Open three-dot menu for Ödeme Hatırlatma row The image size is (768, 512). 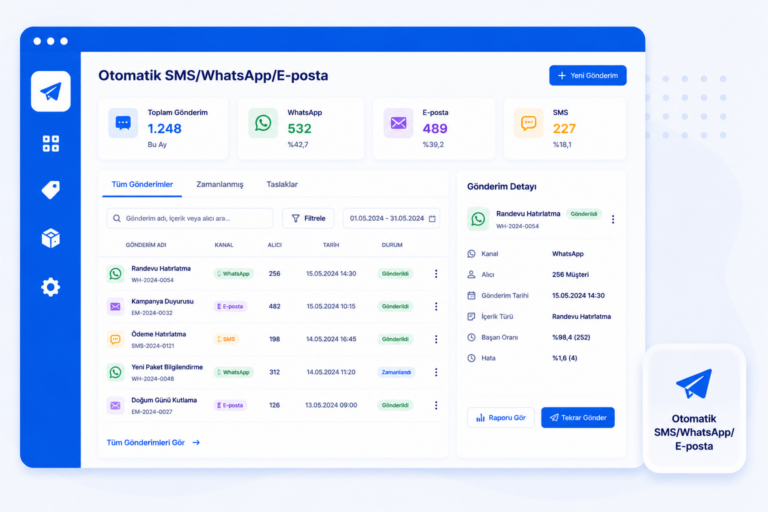(x=436, y=339)
